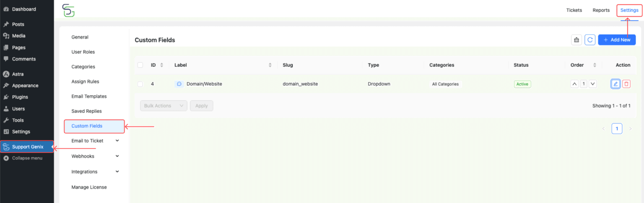Click the Comments bubble icon
This screenshot has width=644, height=203.
pos(6,59)
